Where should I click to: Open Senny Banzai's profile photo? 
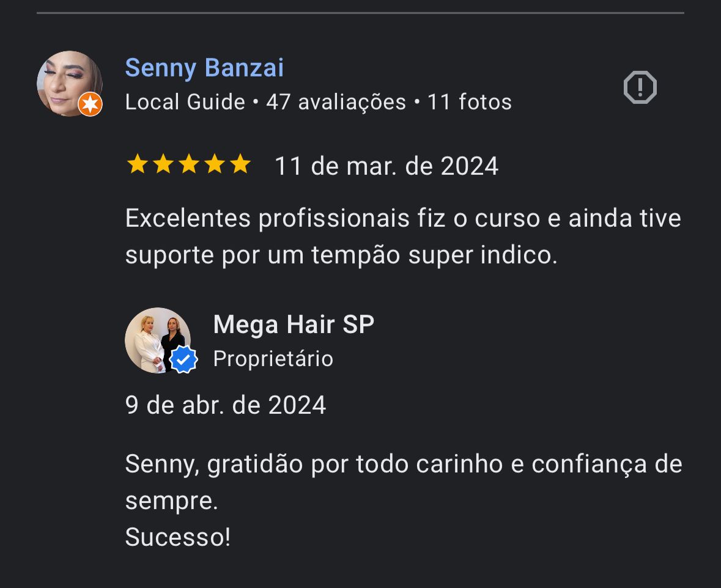67,82
